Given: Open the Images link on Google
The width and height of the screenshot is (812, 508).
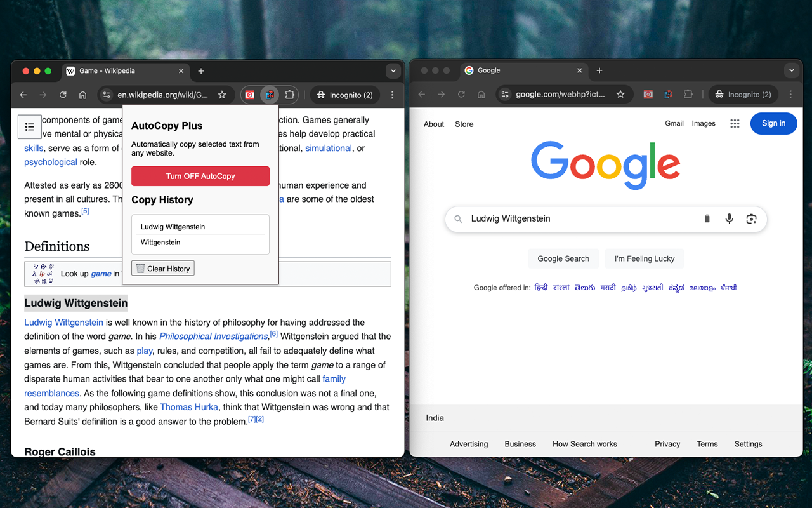Looking at the screenshot, I should [704, 124].
